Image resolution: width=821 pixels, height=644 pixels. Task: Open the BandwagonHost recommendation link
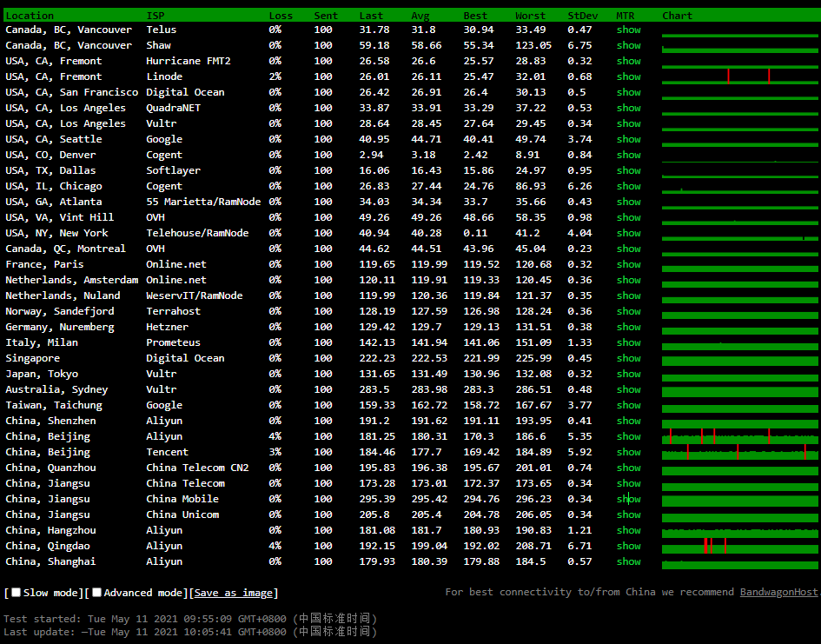pyautogui.click(x=778, y=592)
